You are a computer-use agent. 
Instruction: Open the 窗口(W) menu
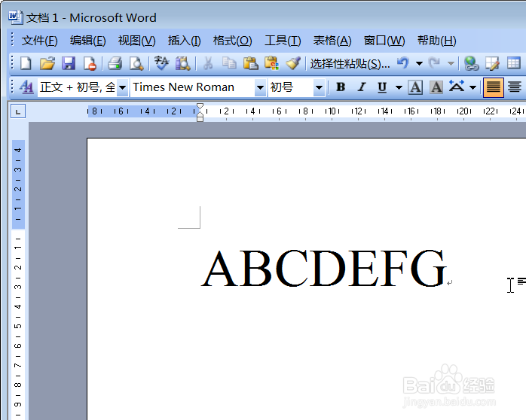pos(384,41)
